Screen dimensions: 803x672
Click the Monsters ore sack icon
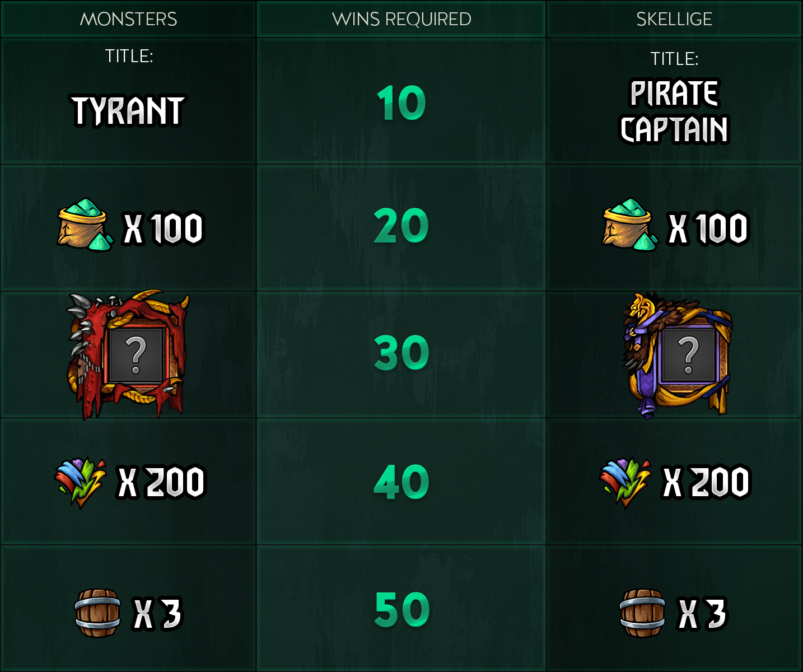pyautogui.click(x=85, y=224)
